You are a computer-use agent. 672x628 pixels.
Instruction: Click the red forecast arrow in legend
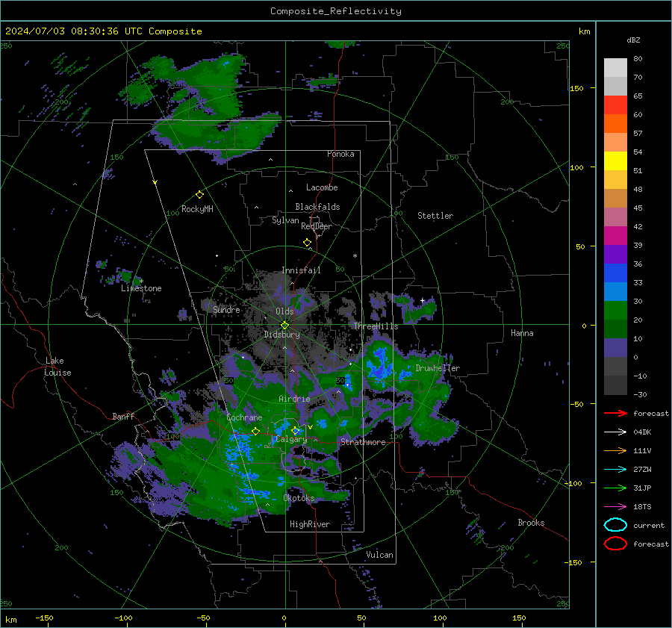tap(615, 413)
